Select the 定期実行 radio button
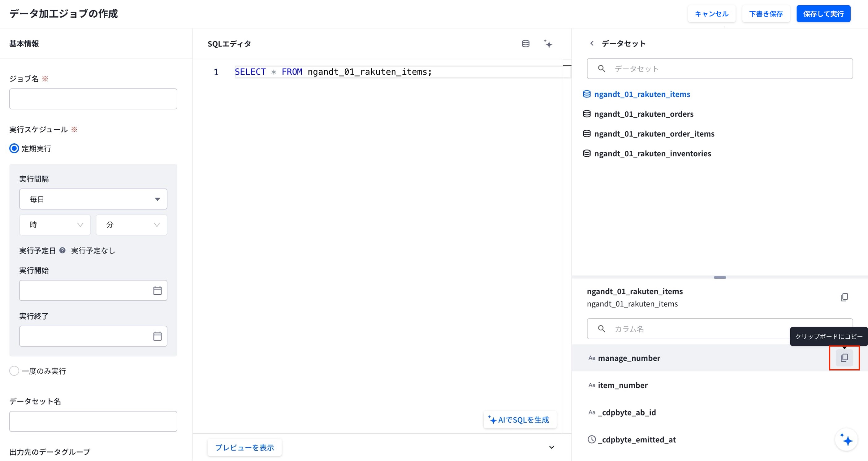 (14, 148)
